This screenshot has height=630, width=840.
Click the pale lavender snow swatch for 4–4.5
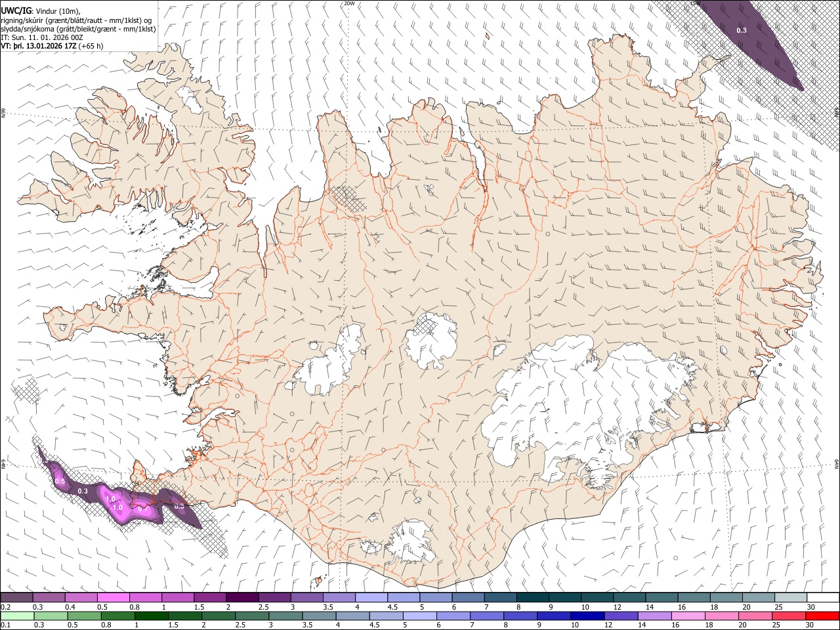pos(371,598)
